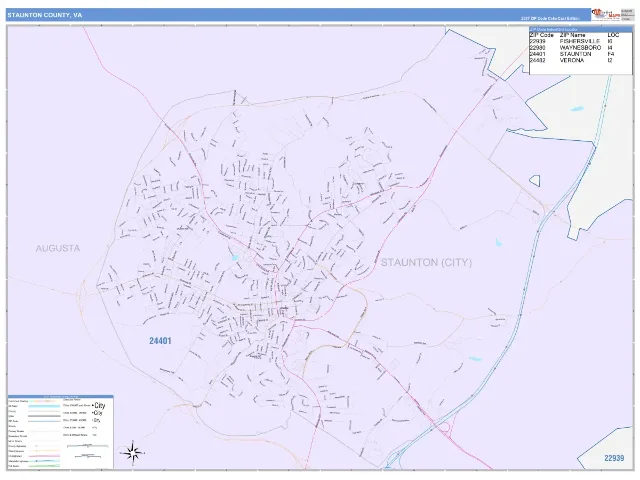Click the thick gray legend line swatch

(x=44, y=416)
